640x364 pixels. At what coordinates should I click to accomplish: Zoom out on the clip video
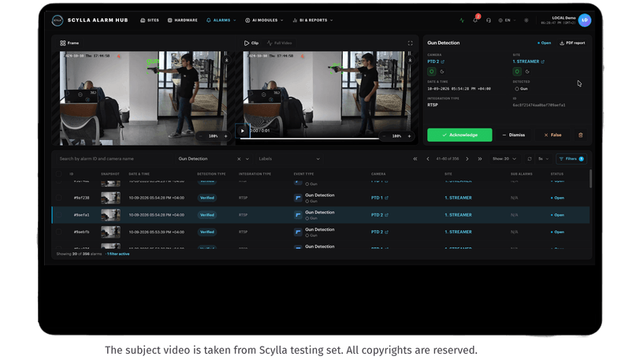coord(384,136)
